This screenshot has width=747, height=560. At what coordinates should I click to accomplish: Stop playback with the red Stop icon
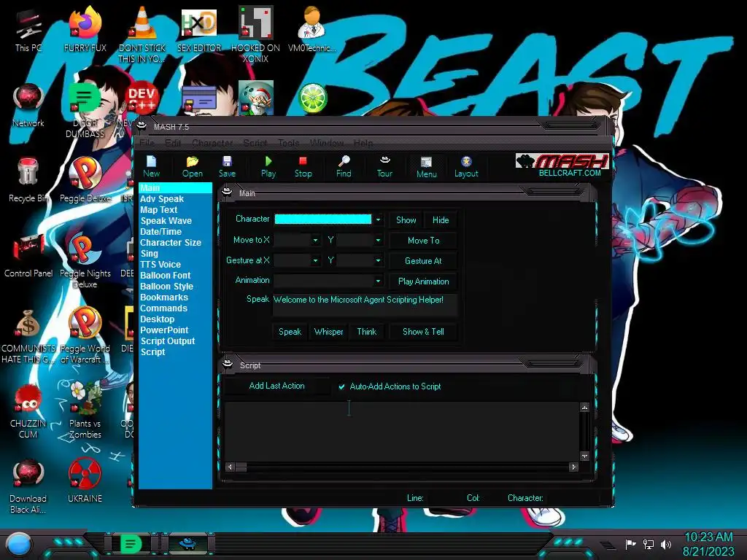point(303,167)
